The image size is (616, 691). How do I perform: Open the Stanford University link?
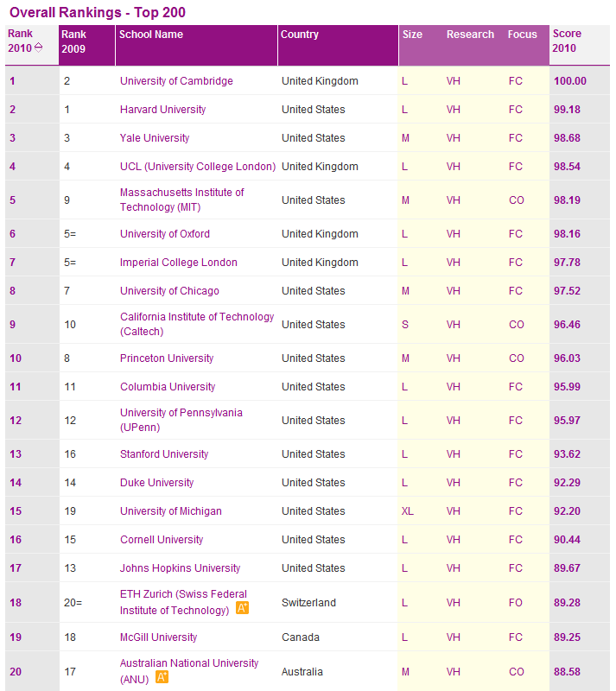164,454
